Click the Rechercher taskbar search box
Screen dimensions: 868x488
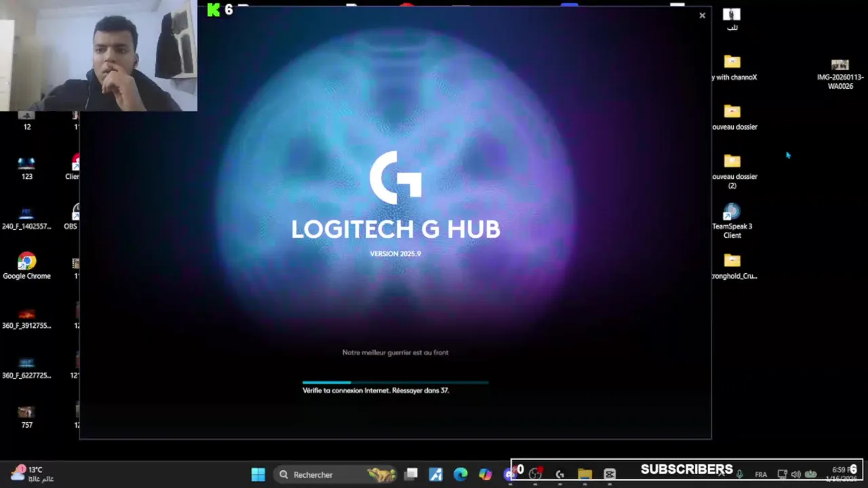[x=337, y=474]
